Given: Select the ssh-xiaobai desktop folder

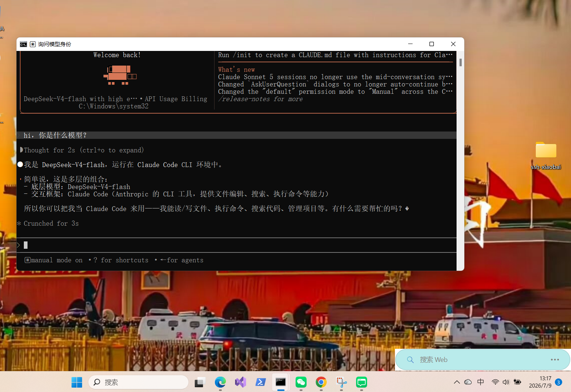Looking at the screenshot, I should click(546, 155).
